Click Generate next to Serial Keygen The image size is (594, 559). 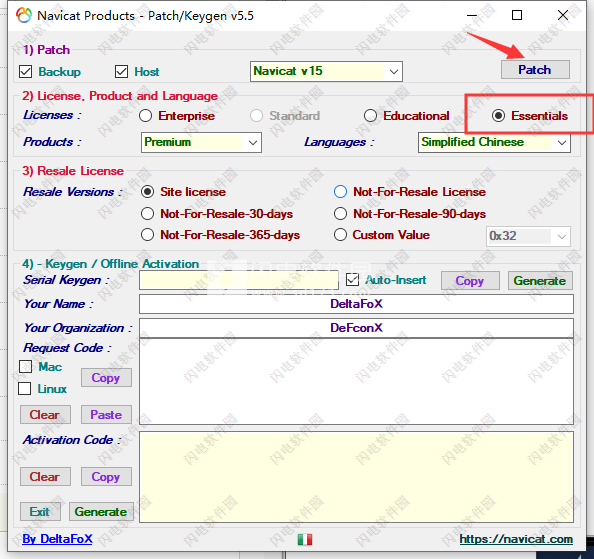pos(540,281)
